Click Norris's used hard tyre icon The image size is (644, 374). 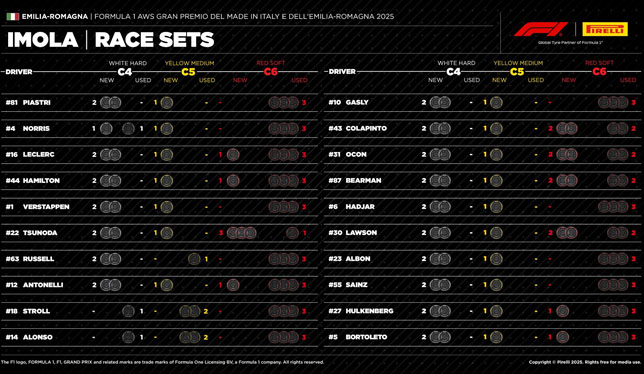click(128, 128)
